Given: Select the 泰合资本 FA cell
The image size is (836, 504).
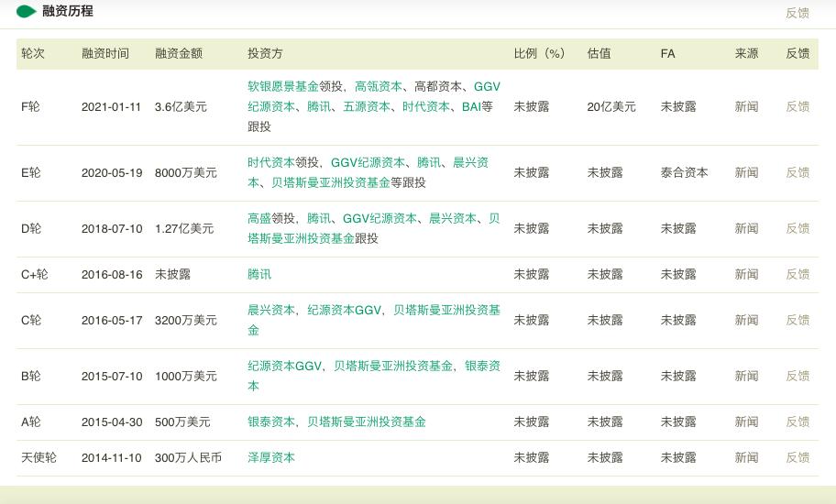Looking at the screenshot, I should coord(685,172).
